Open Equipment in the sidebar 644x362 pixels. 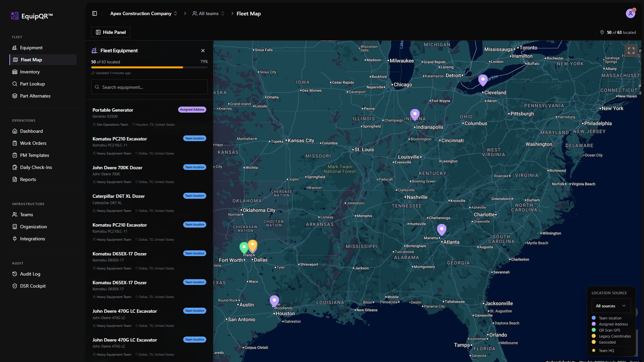[43, 48]
